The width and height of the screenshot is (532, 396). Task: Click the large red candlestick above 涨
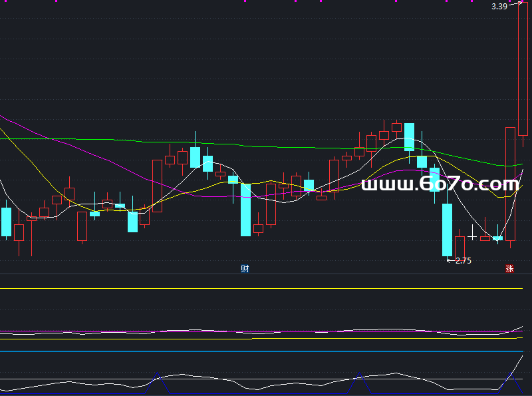(x=510, y=184)
